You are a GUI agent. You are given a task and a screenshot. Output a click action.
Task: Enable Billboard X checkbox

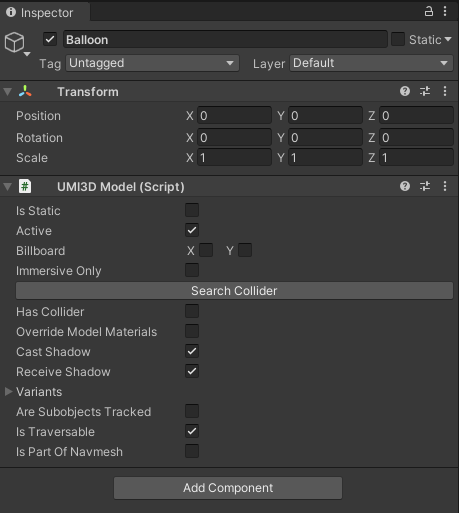[206, 250]
